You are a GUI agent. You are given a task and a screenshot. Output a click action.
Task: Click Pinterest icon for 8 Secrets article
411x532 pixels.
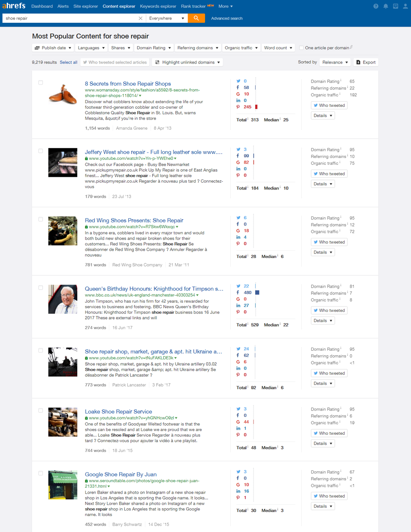coord(238,107)
